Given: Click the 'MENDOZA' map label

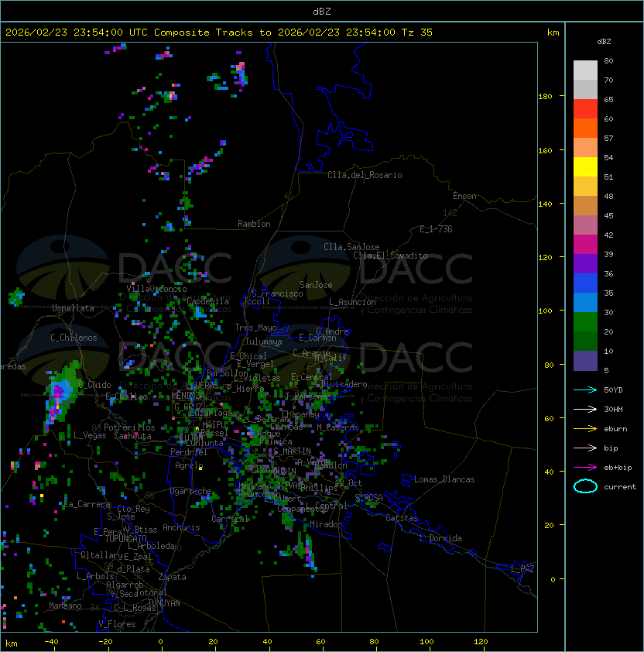Looking at the screenshot, I should point(189,395).
